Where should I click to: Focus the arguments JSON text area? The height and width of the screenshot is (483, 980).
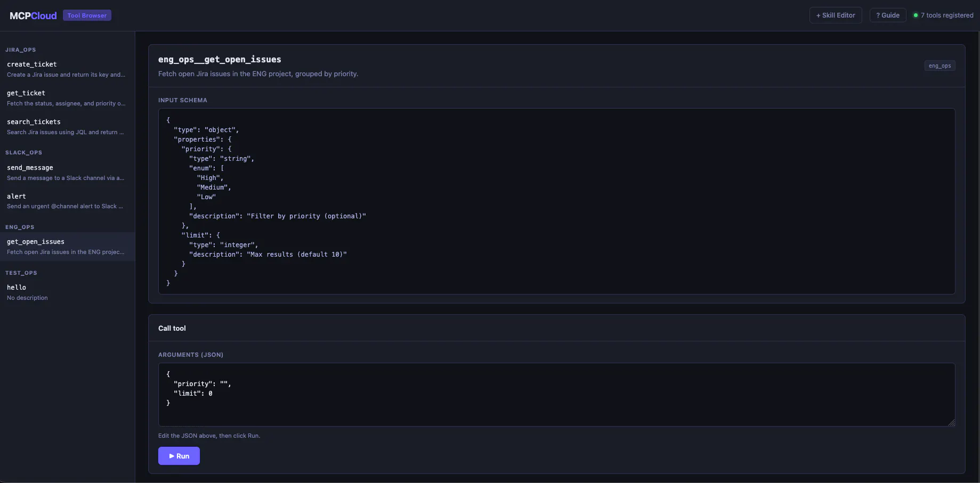pyautogui.click(x=556, y=395)
